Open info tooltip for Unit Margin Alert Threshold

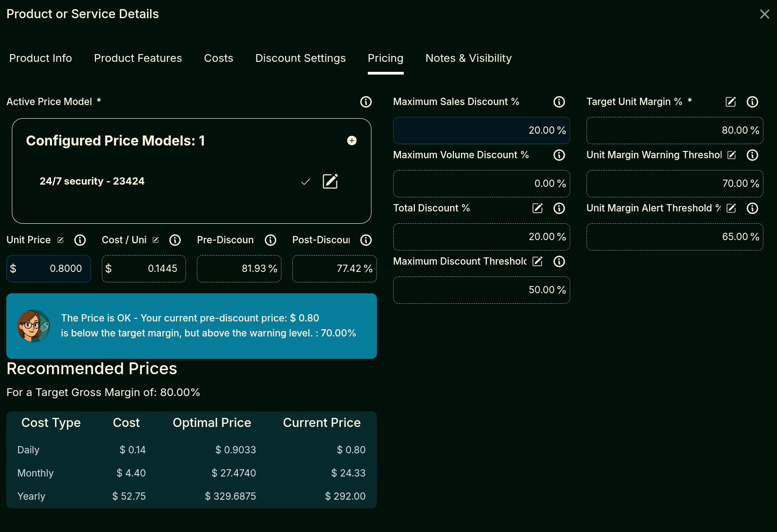click(752, 208)
